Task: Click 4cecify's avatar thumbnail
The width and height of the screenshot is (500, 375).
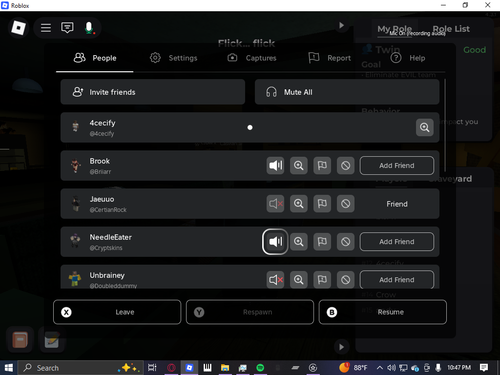Action: tap(76, 127)
